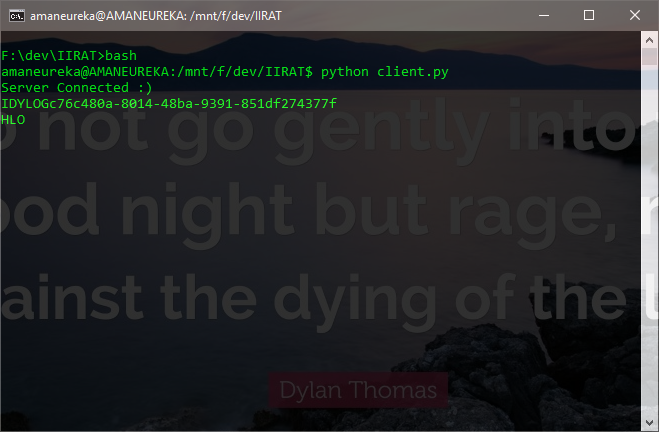Click the scrollbar down arrow
The image size is (659, 432).
click(x=649, y=422)
